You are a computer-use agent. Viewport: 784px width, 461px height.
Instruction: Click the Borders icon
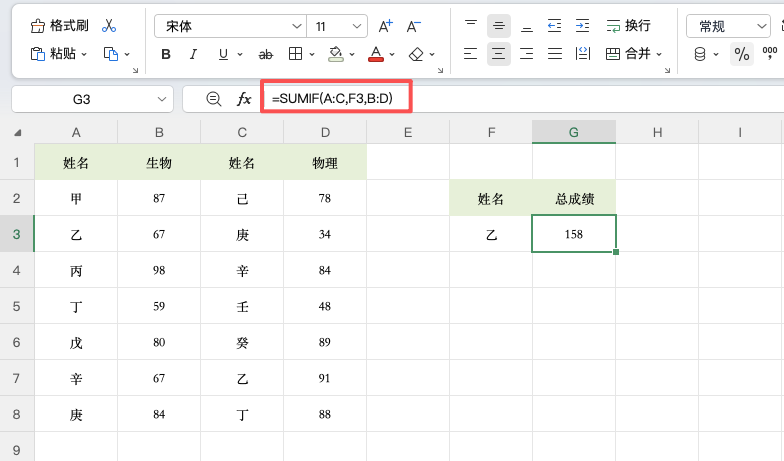coord(296,54)
